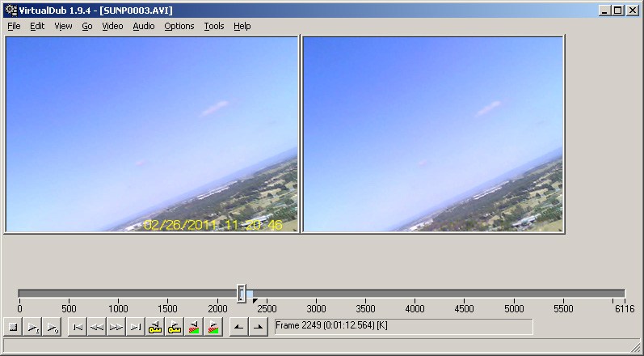Go to the previous keyframe
Viewport: 644px width, 356px height.
[155, 327]
